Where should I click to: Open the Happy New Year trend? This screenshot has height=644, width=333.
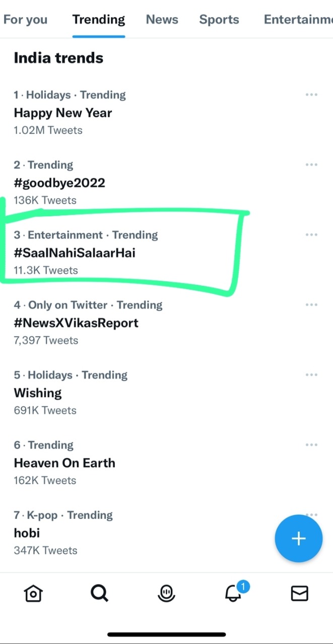tap(62, 113)
